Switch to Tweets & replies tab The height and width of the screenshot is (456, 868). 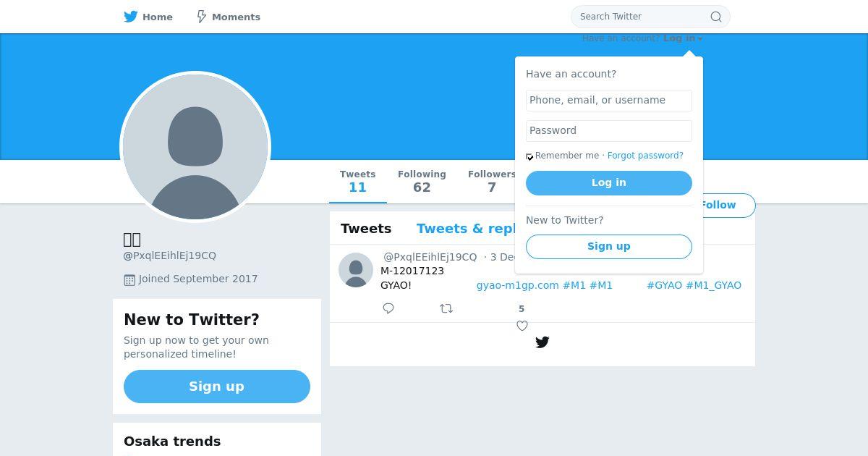coord(466,229)
